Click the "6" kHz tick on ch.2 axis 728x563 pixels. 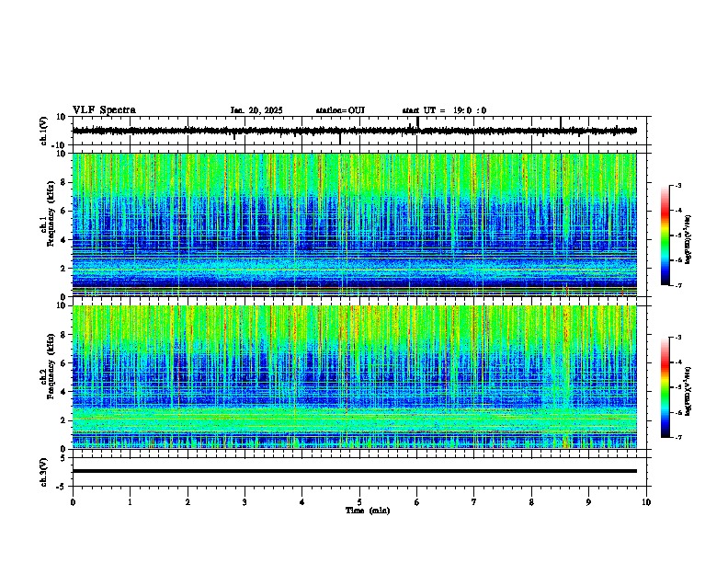(x=64, y=362)
